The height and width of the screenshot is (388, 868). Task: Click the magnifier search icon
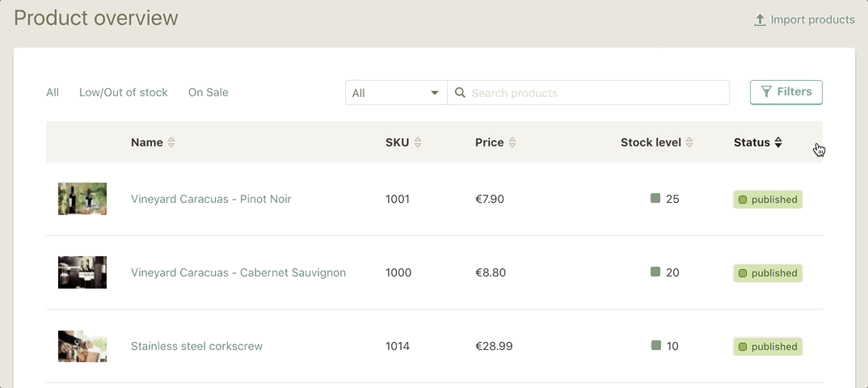tap(460, 92)
